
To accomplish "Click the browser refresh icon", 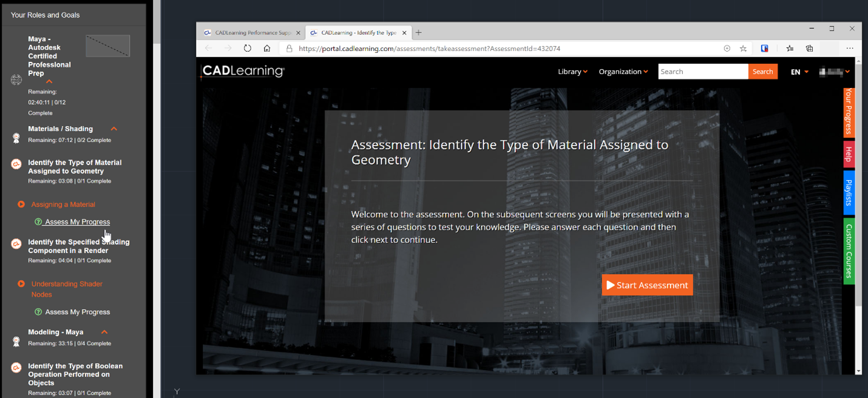I will point(247,49).
